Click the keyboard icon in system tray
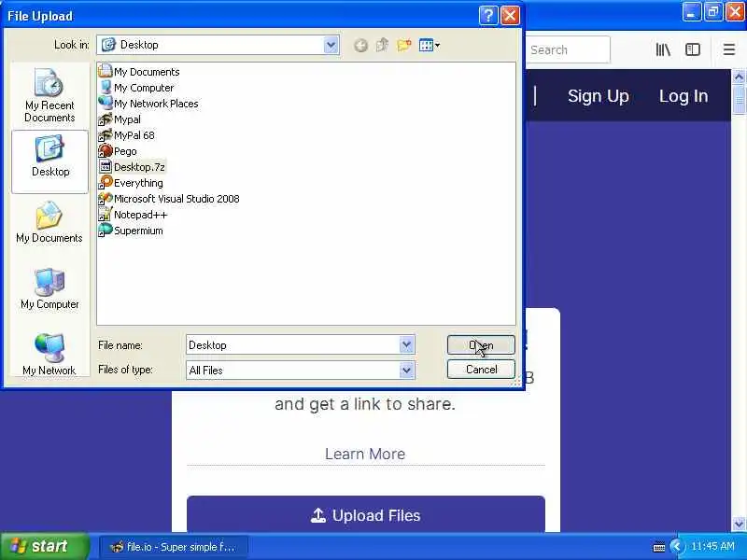The width and height of the screenshot is (747, 560). click(x=659, y=547)
